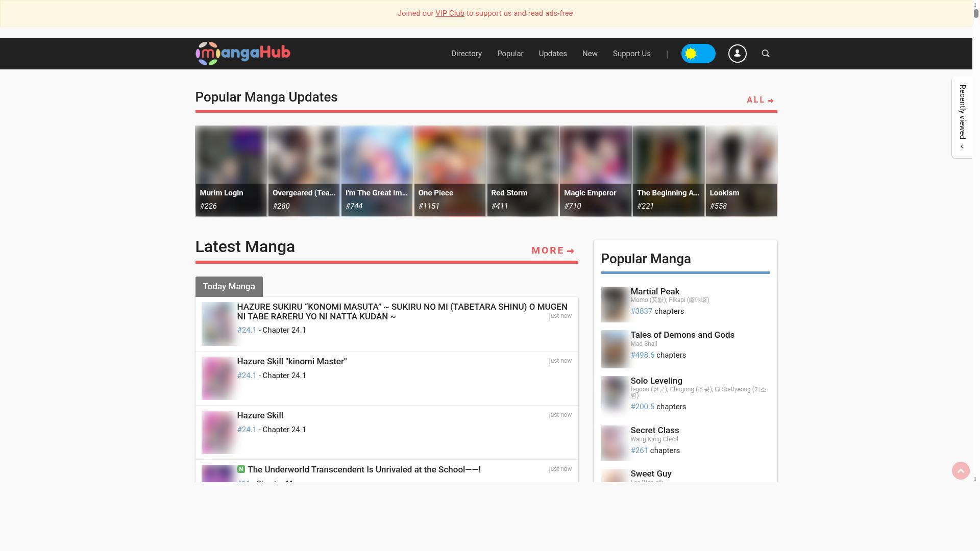Click the user account icon
The width and height of the screenshot is (980, 551).
tap(737, 54)
